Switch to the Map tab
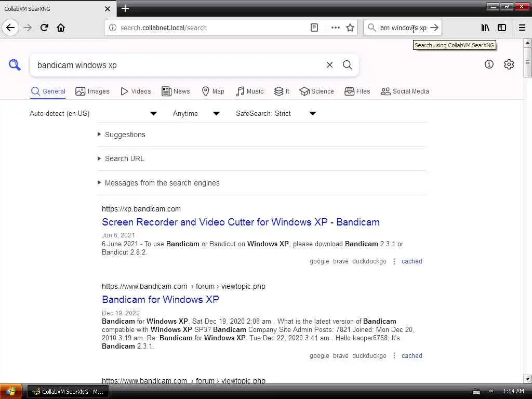Viewport: 532px width, 399px height. 213,91
